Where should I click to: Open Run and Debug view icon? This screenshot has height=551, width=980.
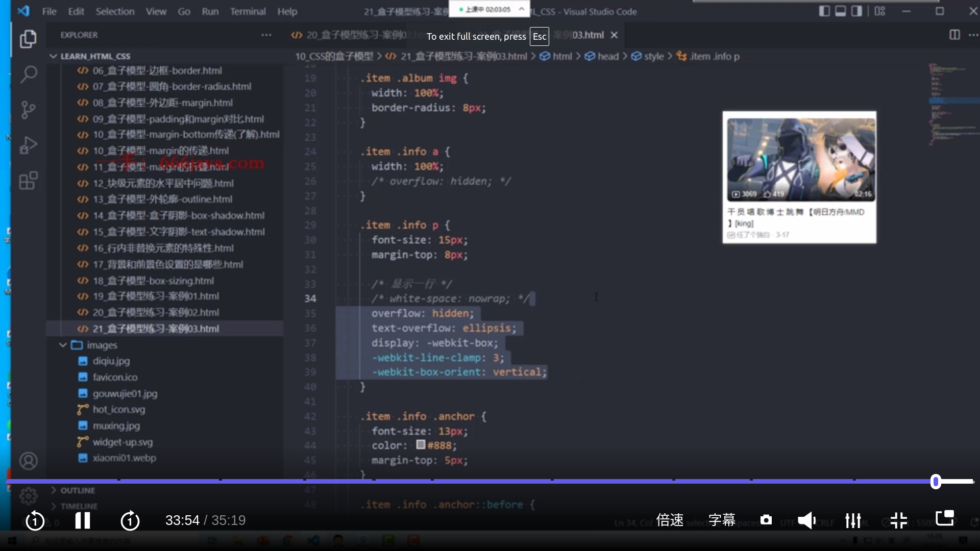tap(29, 145)
